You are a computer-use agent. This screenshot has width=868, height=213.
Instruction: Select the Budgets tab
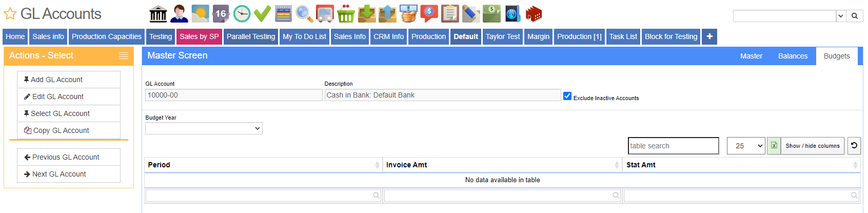(x=837, y=56)
